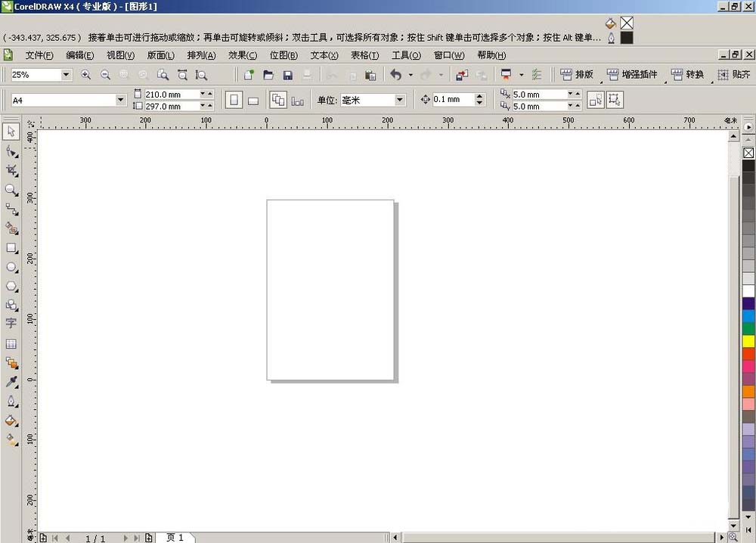Image resolution: width=756 pixels, height=543 pixels.
Task: Click the 贴齐 snap button
Action: [x=734, y=75]
